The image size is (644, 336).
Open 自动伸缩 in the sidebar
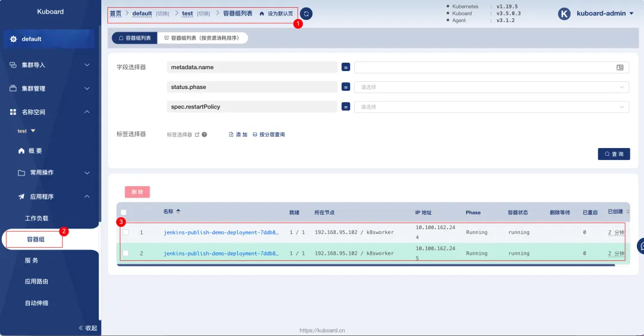point(36,303)
